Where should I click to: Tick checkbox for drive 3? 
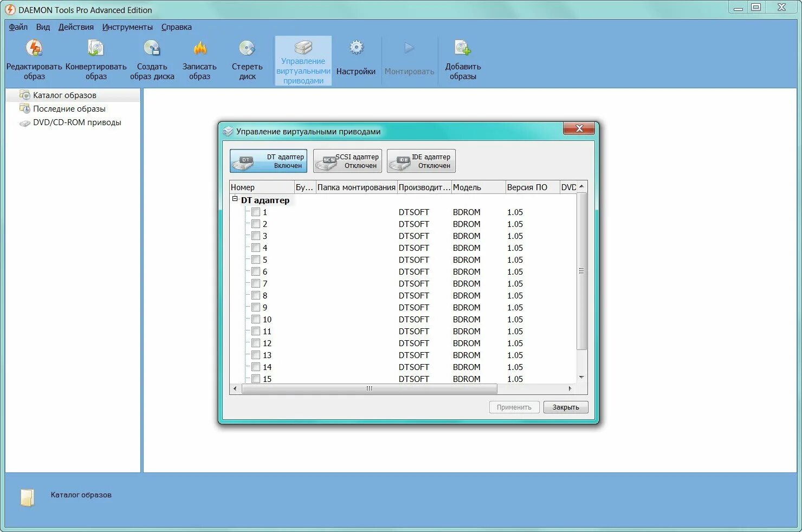pos(256,236)
